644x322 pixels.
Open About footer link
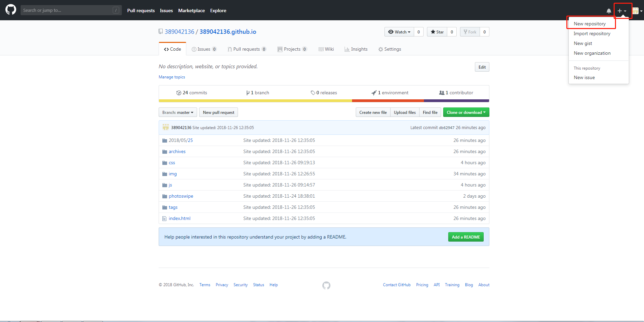pos(484,285)
